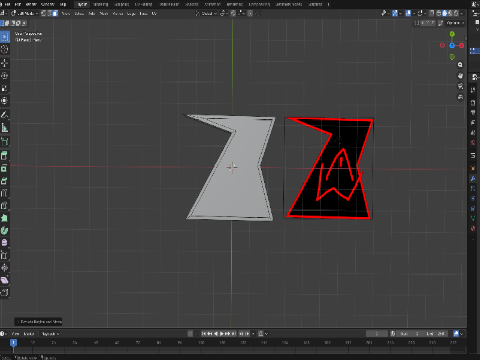The width and height of the screenshot is (480, 360).
Task: Select the Move tool
Action: (x=5, y=63)
